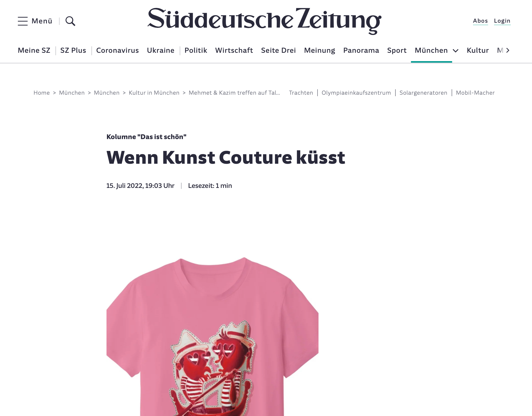Select the Meine SZ menu item

(34, 50)
